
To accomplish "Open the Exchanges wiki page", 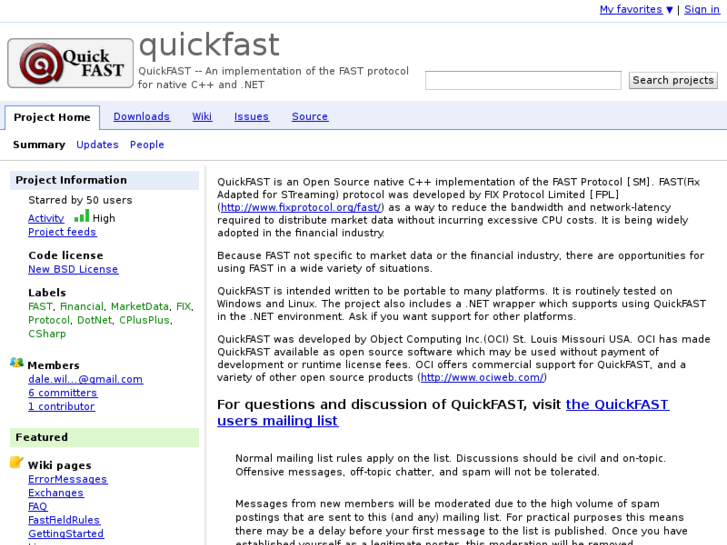I will click(56, 493).
